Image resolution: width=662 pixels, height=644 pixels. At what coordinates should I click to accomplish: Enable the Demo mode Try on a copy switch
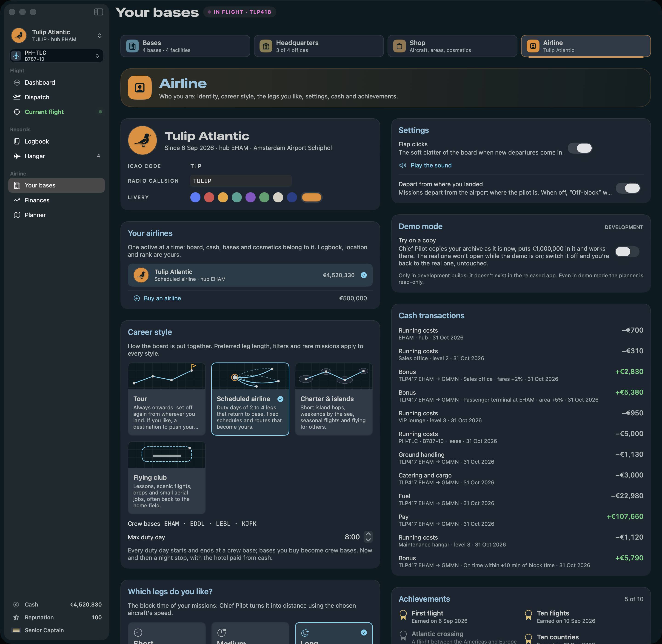(627, 251)
